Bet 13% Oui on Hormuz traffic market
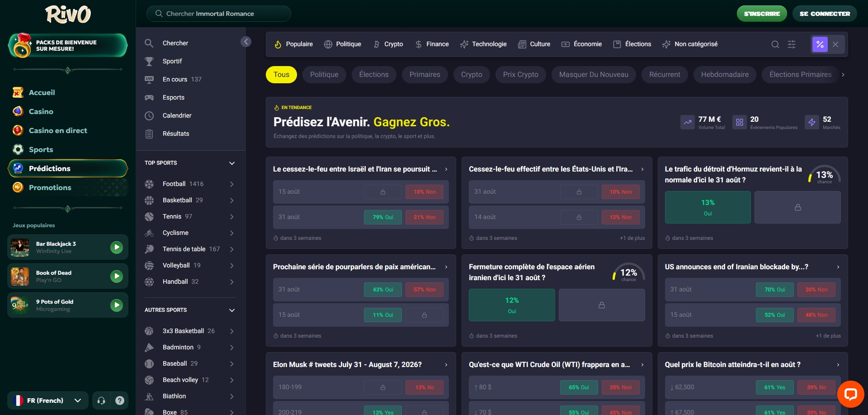Screen dimensions: 868x415 [708, 207]
